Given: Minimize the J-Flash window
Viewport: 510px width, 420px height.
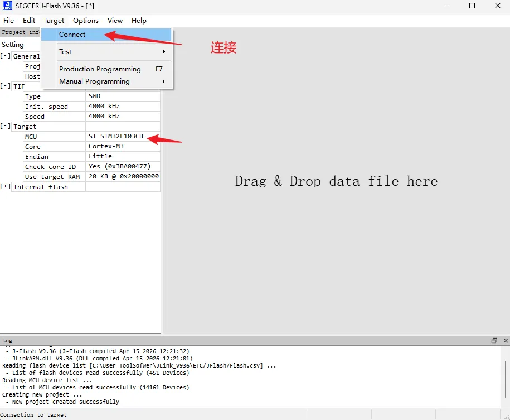Looking at the screenshot, I should click(x=447, y=6).
